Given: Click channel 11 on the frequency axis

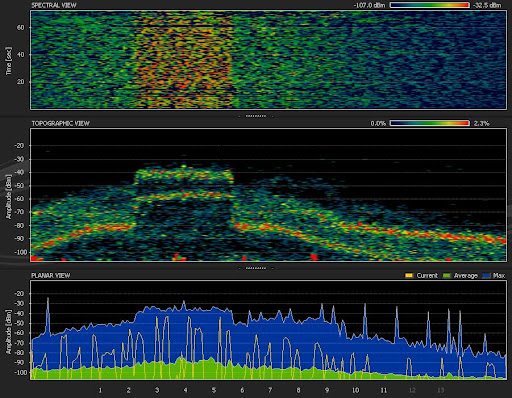Looking at the screenshot, I should point(384,390).
